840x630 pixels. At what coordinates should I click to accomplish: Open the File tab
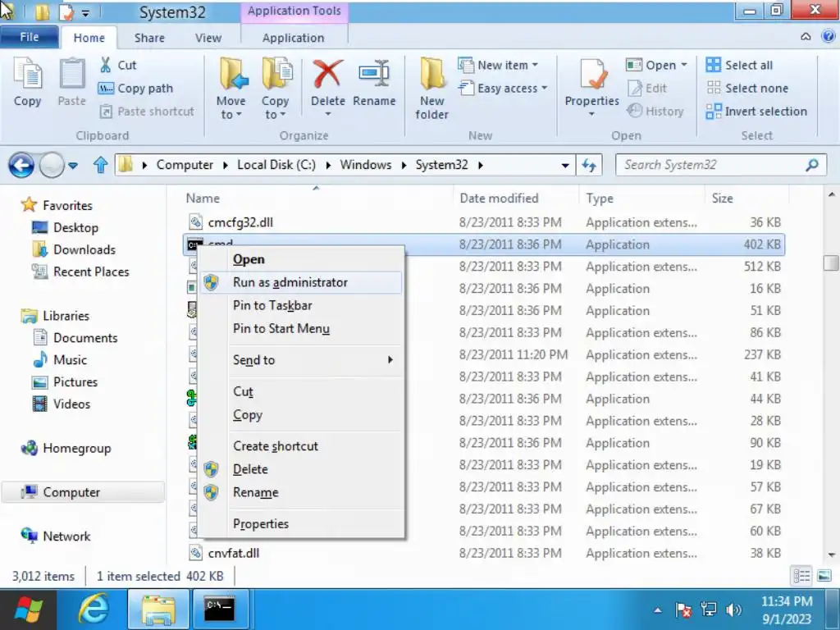(30, 37)
